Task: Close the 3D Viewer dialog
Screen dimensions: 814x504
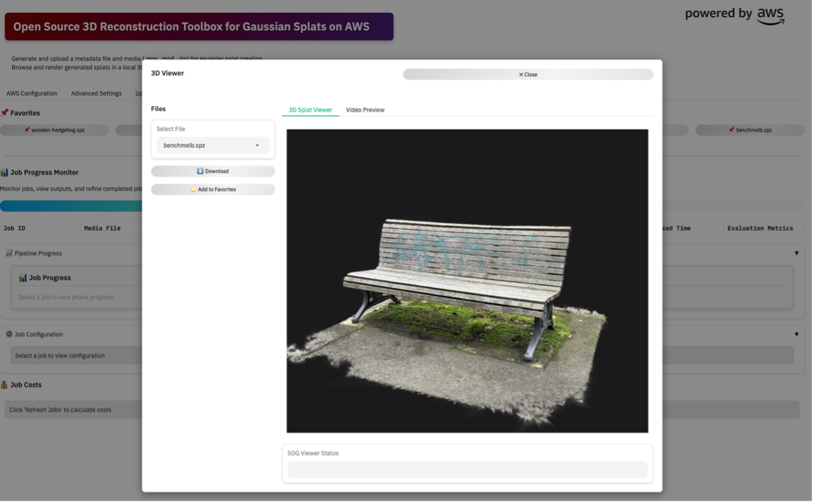Action: [528, 74]
